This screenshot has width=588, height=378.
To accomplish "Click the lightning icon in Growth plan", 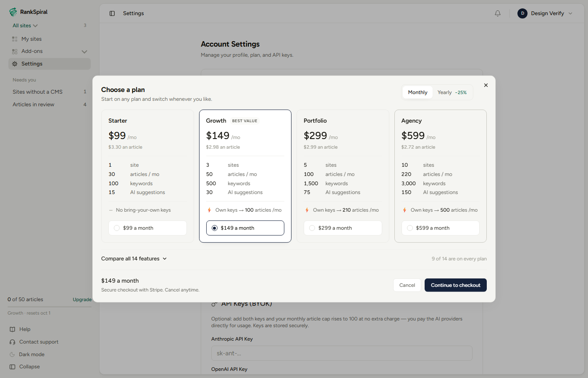I will click(x=209, y=210).
